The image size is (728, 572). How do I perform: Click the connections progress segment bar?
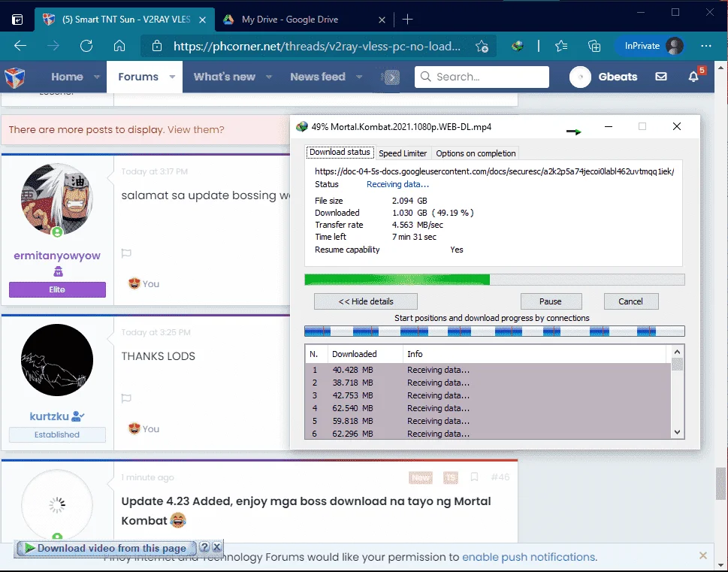[x=494, y=331]
